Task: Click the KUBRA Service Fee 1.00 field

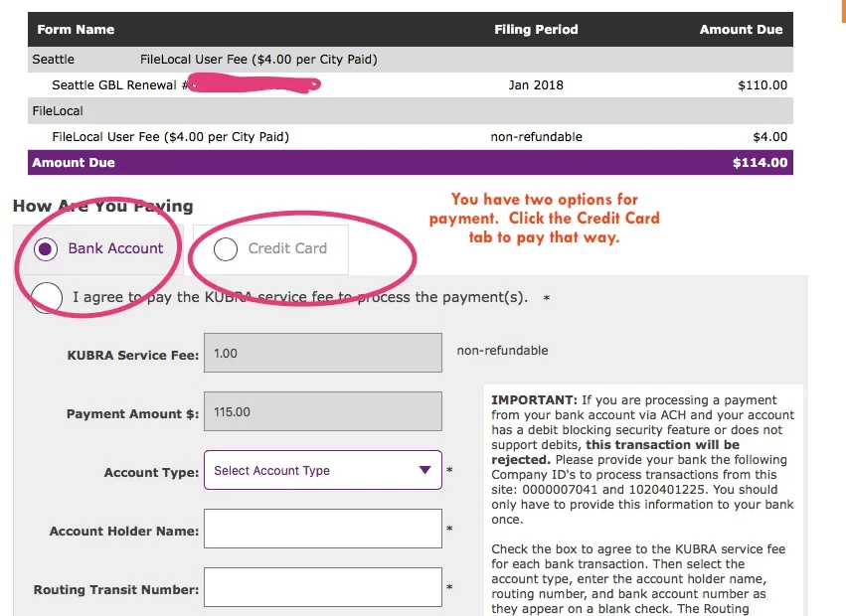Action: pyautogui.click(x=323, y=353)
